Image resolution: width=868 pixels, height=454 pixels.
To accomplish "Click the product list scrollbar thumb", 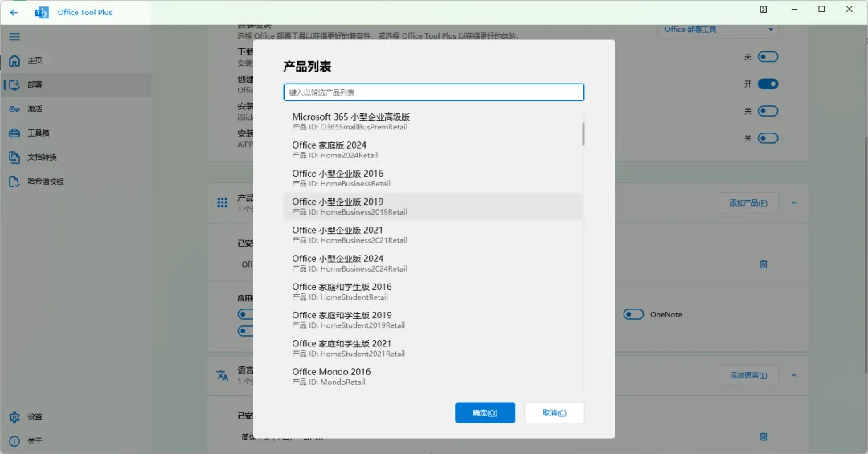I will 583,134.
